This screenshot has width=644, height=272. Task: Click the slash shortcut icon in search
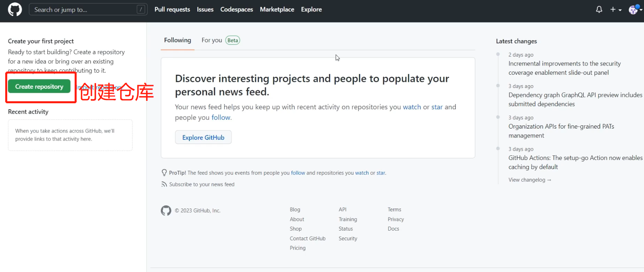click(x=141, y=9)
